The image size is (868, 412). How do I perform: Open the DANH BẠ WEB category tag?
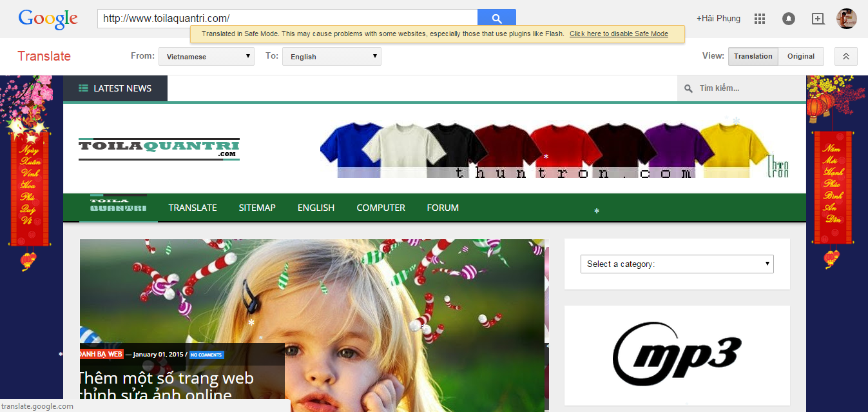101,354
